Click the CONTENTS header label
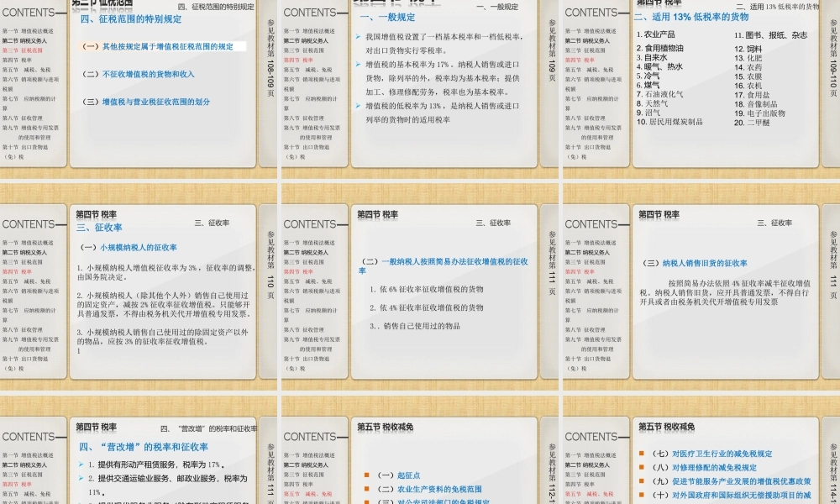This screenshot has width=840, height=504. click(x=28, y=13)
